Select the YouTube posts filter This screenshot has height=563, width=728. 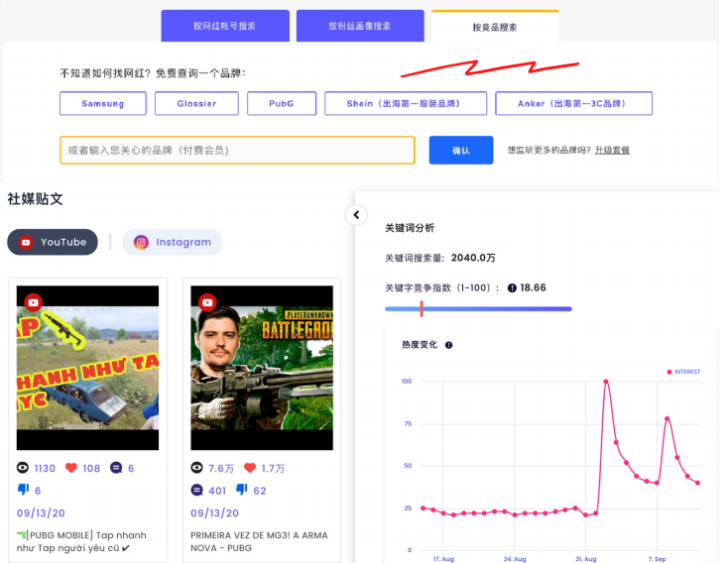[x=53, y=242]
